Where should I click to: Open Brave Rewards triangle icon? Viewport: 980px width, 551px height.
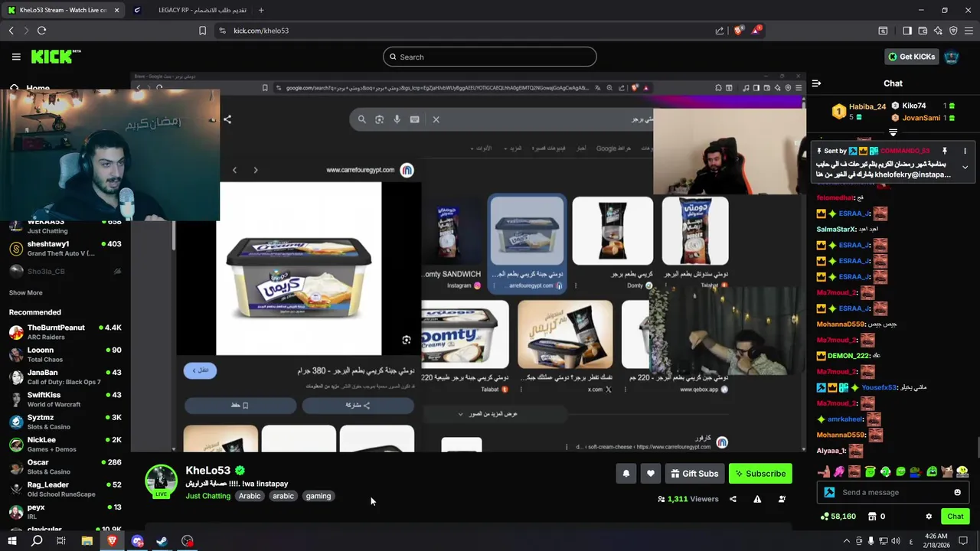(756, 31)
